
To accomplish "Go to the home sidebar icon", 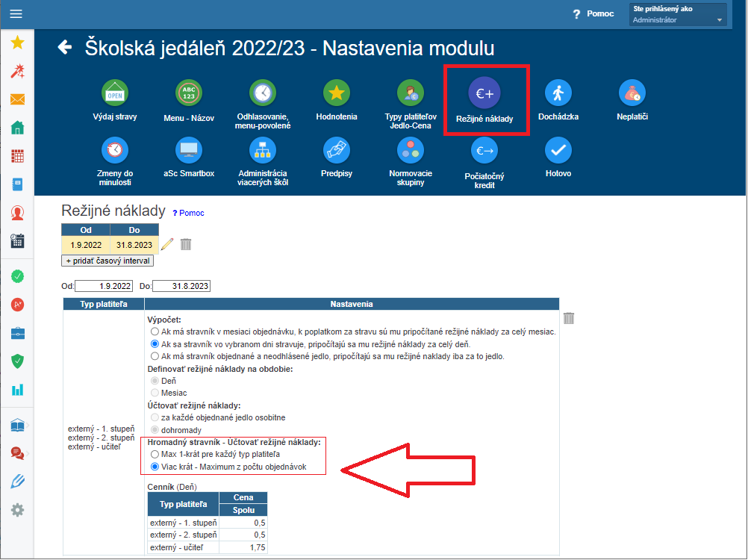I will tap(18, 128).
